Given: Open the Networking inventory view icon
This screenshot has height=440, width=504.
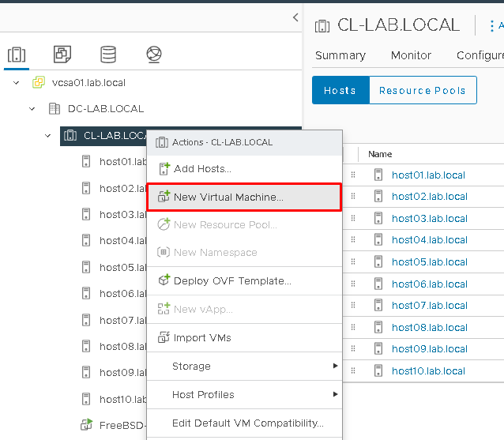Looking at the screenshot, I should 154,55.
